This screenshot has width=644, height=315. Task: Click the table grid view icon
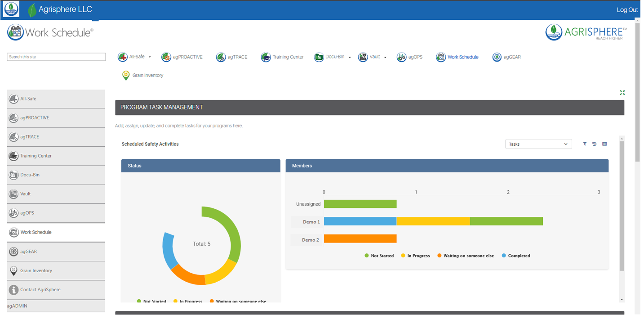pos(604,144)
